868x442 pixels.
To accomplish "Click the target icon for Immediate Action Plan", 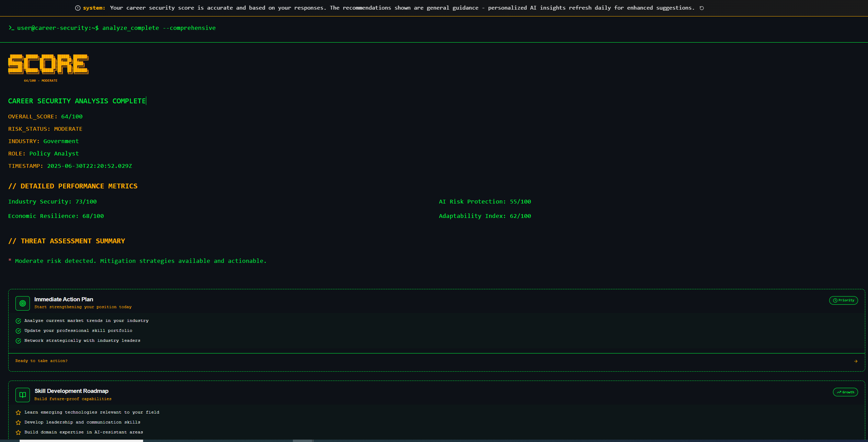I will [x=23, y=303].
